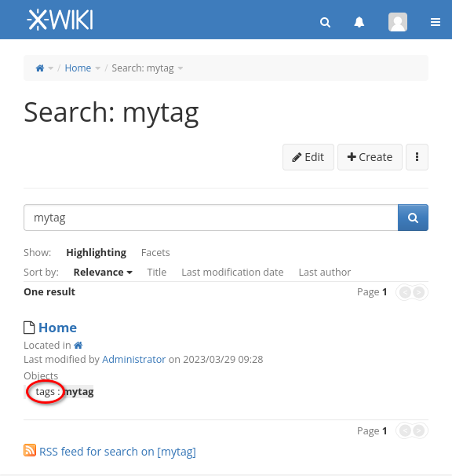Open the Administrator user link
This screenshot has width=452, height=476.
tap(133, 360)
